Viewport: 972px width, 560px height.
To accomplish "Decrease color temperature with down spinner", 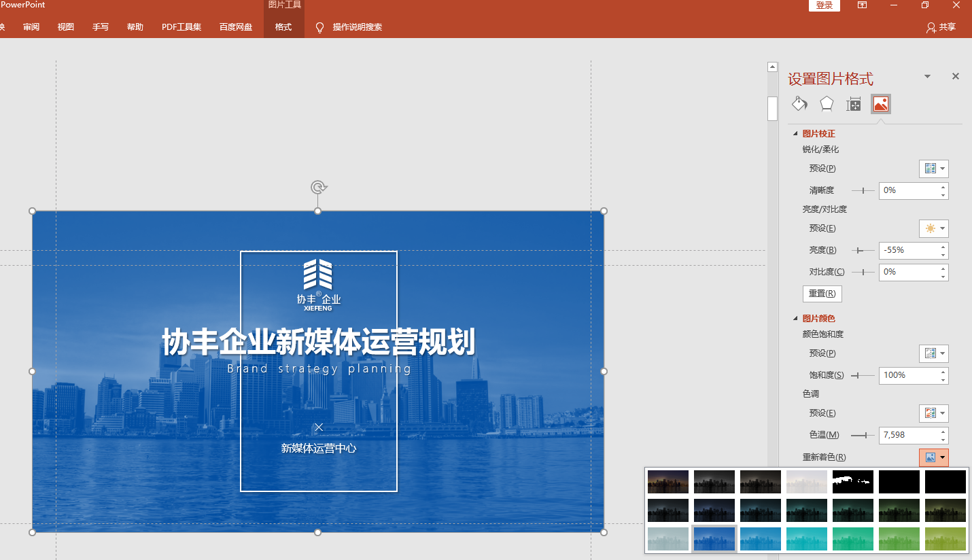I will pyautogui.click(x=943, y=440).
